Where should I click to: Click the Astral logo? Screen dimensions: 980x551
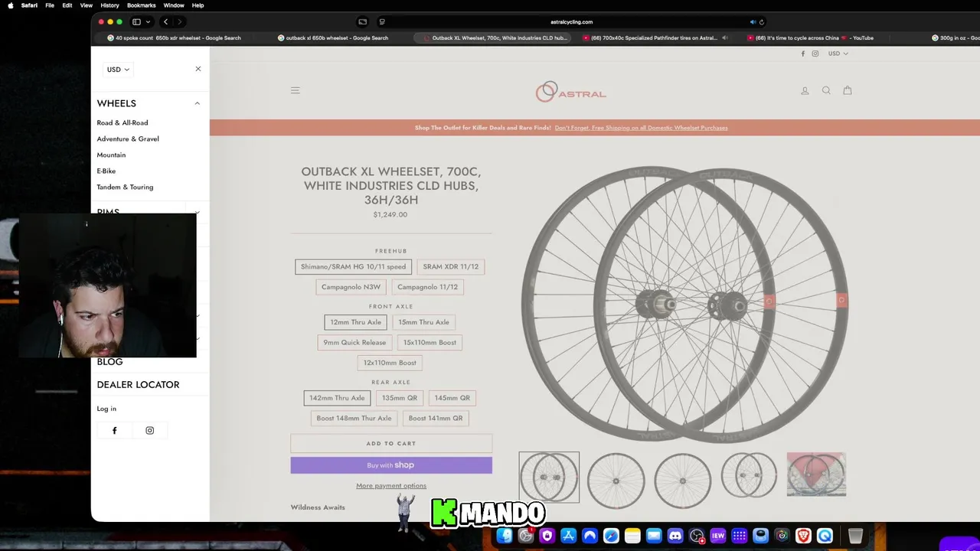[x=571, y=92]
